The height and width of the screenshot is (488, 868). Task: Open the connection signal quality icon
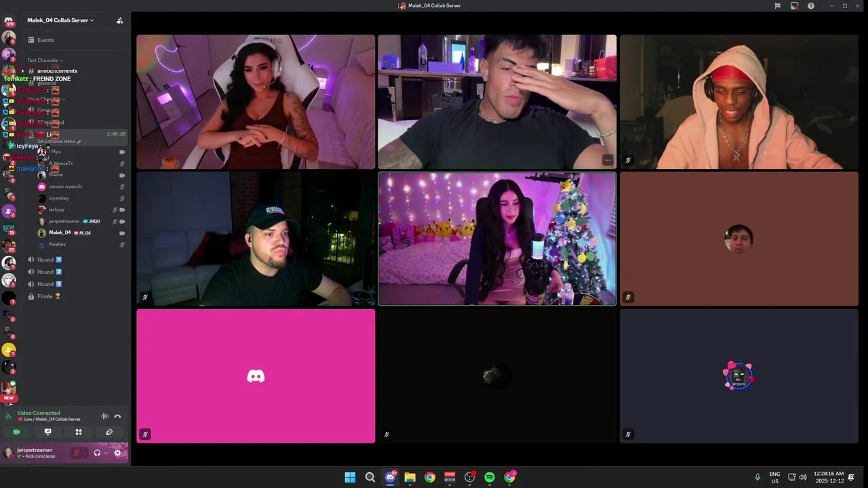click(8, 415)
